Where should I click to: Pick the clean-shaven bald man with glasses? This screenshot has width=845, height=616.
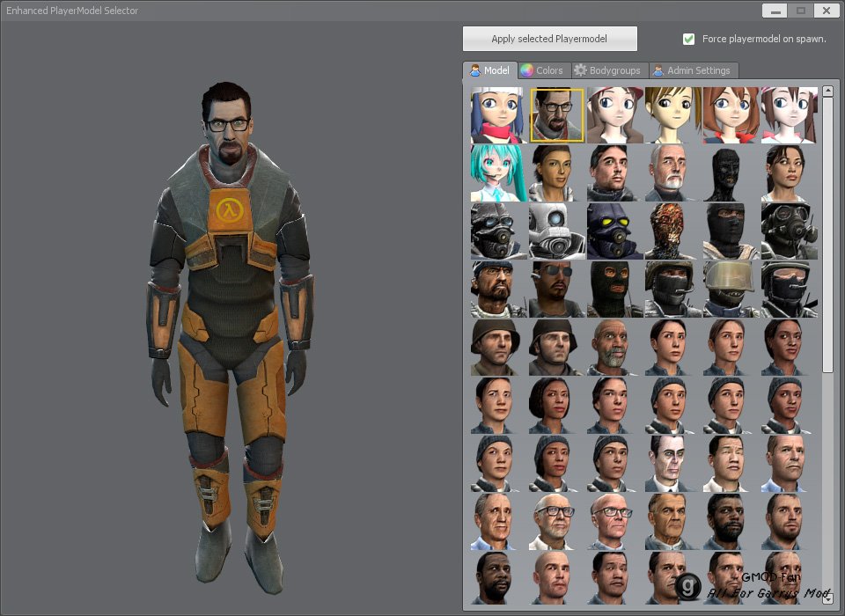coord(614,523)
